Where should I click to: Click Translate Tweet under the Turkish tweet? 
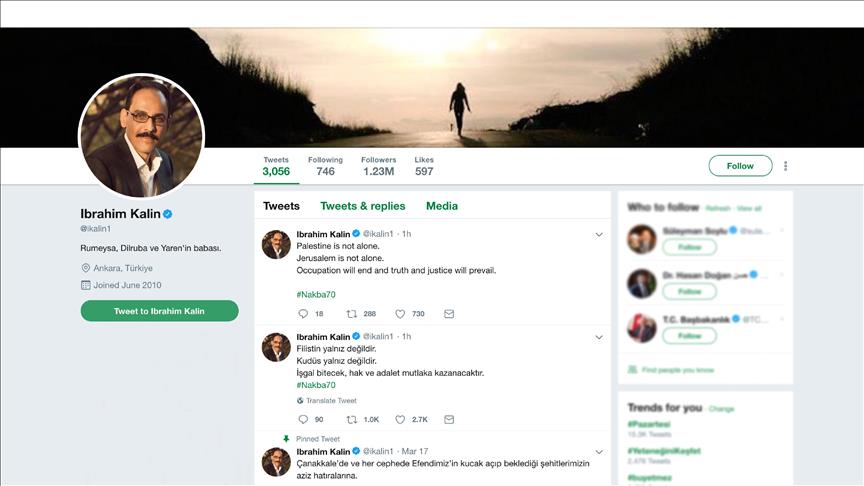point(331,400)
